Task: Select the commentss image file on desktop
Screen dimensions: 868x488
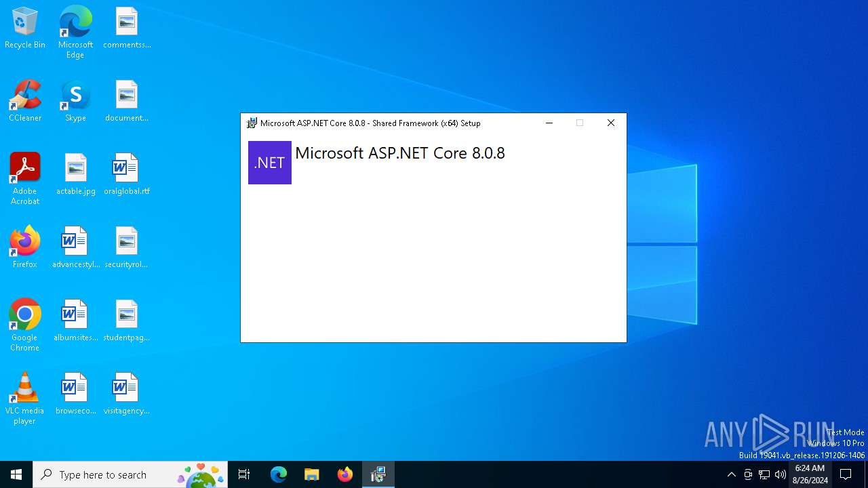Action: [127, 28]
